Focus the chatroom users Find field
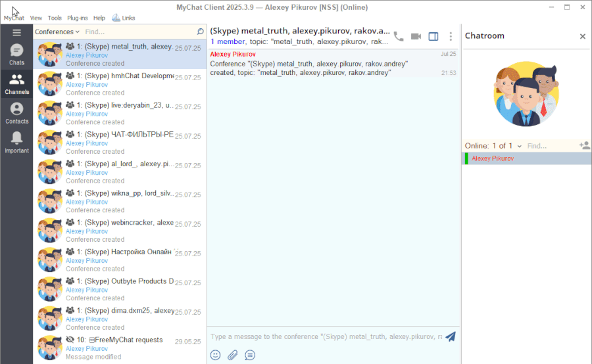The height and width of the screenshot is (364, 592). 551,146
